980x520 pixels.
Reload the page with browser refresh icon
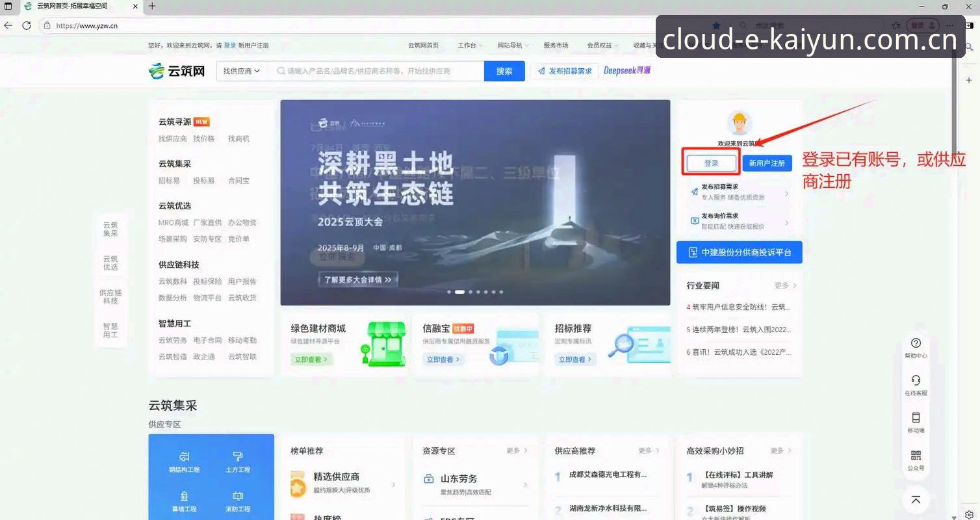tap(27, 25)
